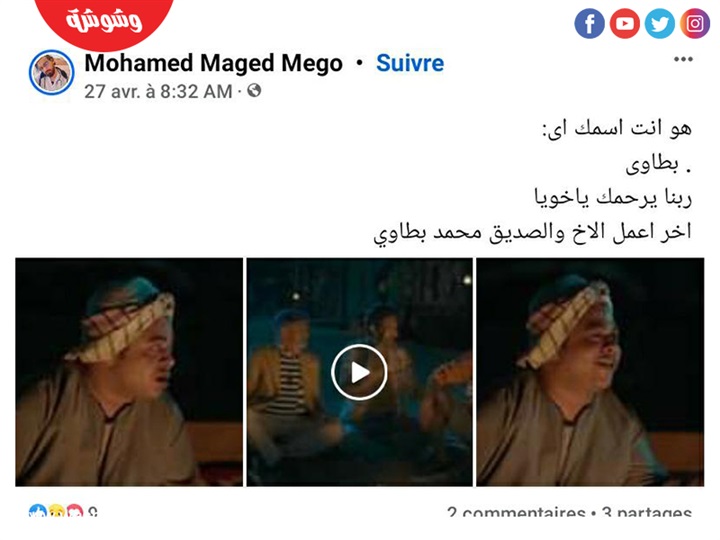Image resolution: width=720 pixels, height=540 pixels.
Task: Open the 27 avr. à 8:32 AM timestamp
Action: tap(158, 91)
